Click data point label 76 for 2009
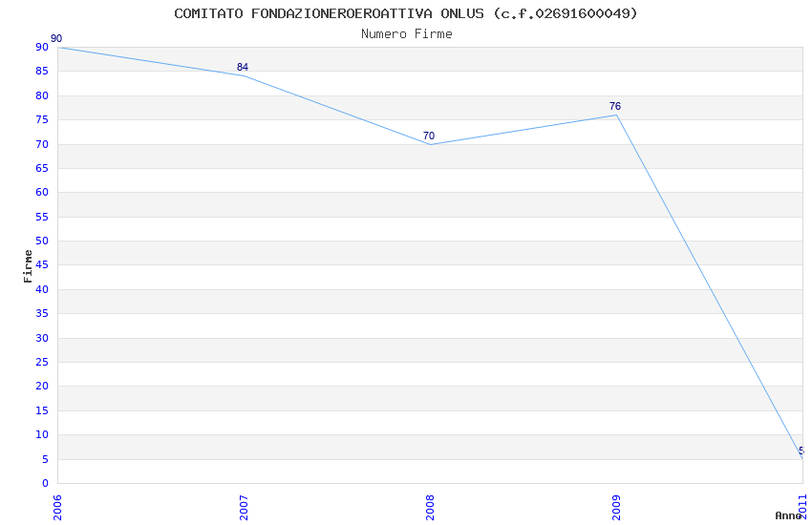 615,106
